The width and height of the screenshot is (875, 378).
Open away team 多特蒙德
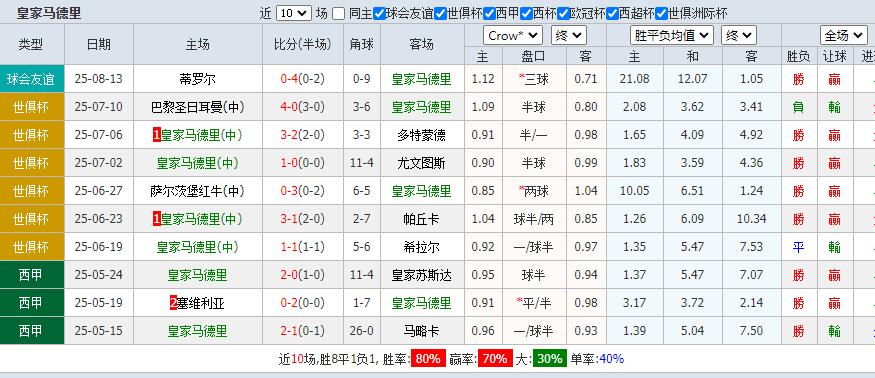click(422, 135)
